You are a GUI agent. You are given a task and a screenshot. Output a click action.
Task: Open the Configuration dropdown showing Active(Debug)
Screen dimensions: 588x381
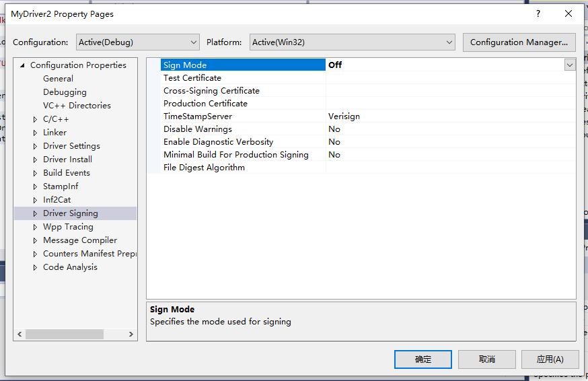[137, 42]
